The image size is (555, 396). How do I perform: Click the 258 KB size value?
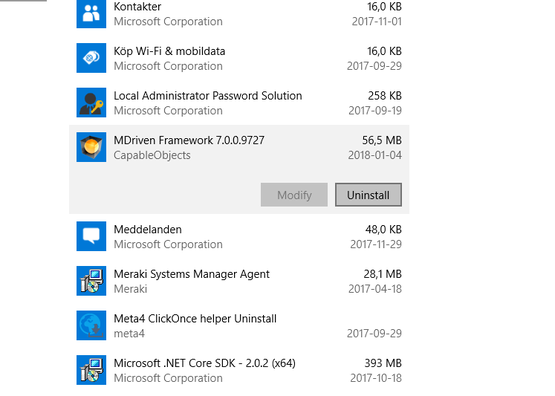coord(385,96)
